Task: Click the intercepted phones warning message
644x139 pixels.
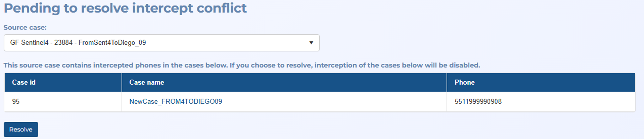Action: (x=242, y=65)
